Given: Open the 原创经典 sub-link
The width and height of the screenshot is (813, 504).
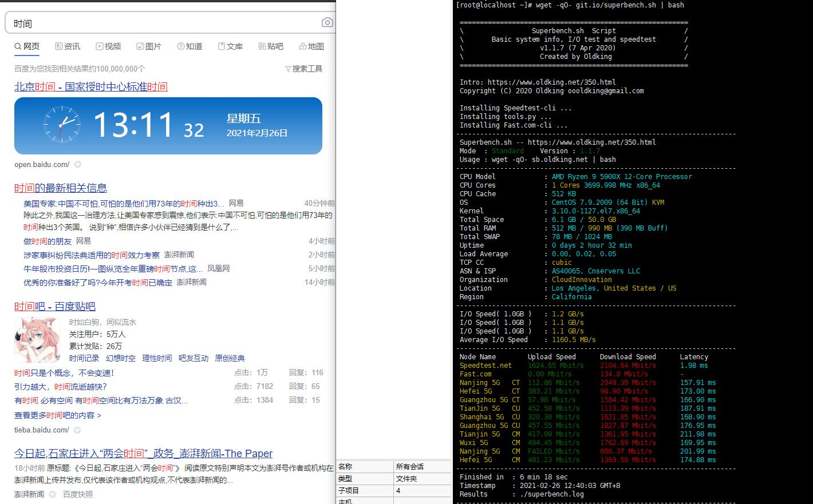Looking at the screenshot, I should (230, 358).
